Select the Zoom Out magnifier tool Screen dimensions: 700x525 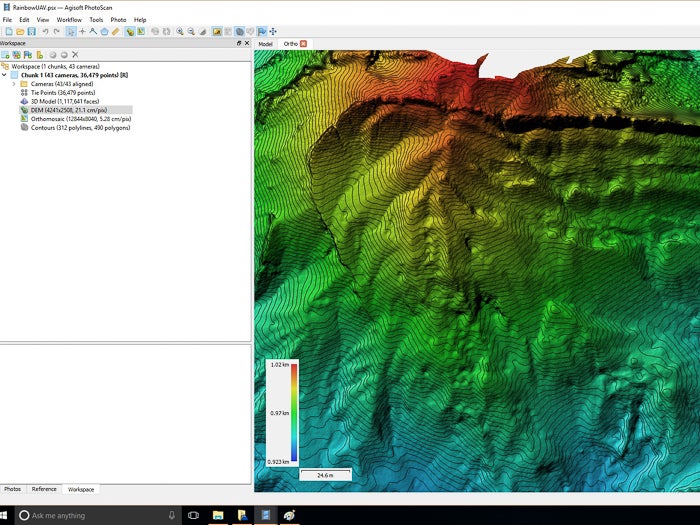[192, 32]
